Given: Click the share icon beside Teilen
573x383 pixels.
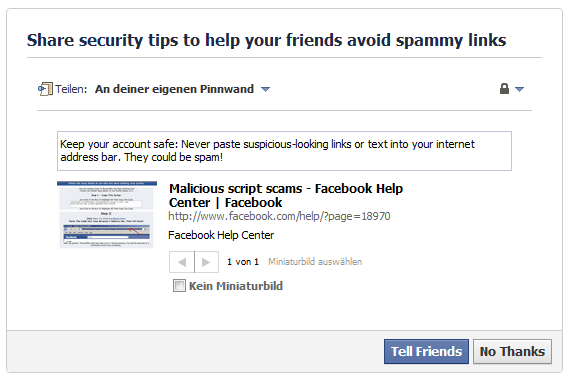Looking at the screenshot, I should click(x=45, y=89).
